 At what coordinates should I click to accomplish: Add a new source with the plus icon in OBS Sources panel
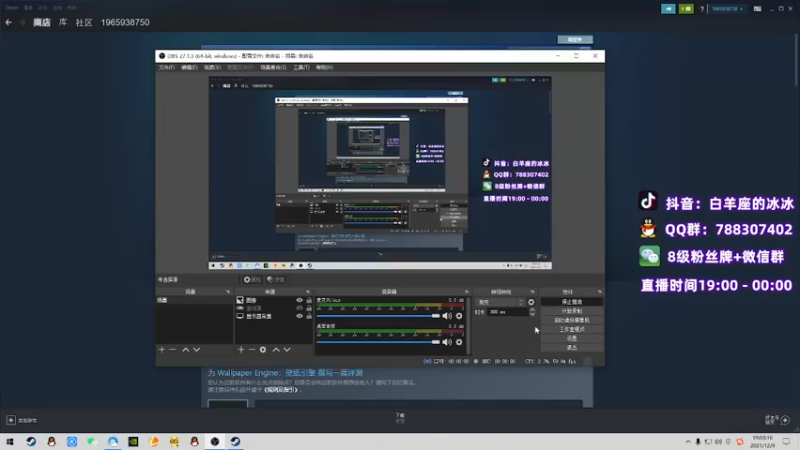click(x=241, y=349)
